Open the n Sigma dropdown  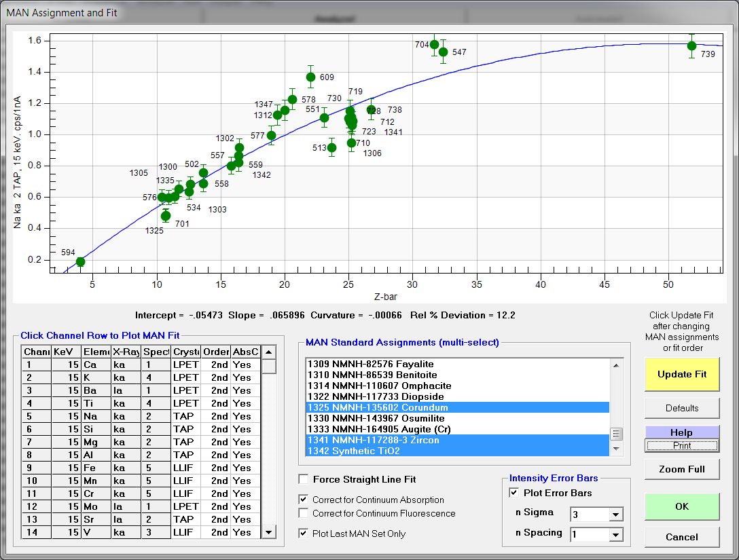point(615,515)
